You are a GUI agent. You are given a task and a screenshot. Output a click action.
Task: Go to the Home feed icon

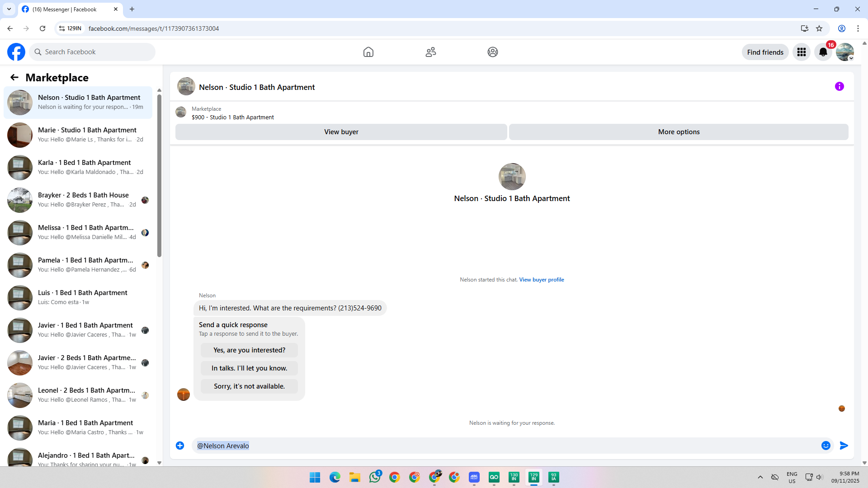pos(368,52)
